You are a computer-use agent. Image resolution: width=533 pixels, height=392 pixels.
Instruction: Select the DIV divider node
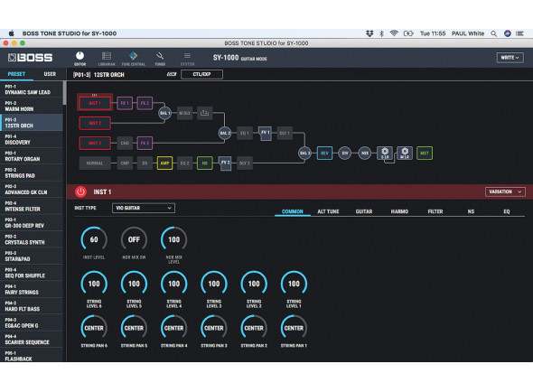(345, 153)
